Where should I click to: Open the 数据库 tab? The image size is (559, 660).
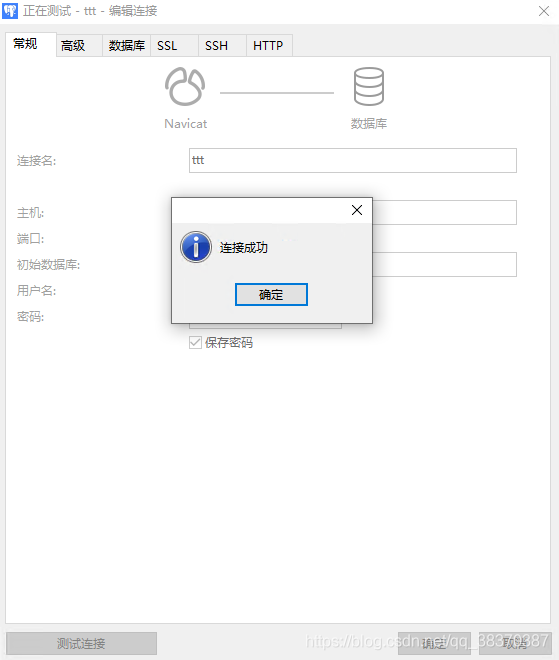click(x=127, y=45)
